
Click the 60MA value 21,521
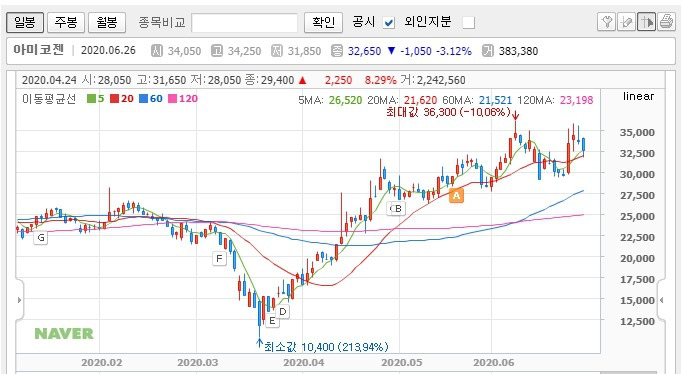pyautogui.click(x=496, y=101)
